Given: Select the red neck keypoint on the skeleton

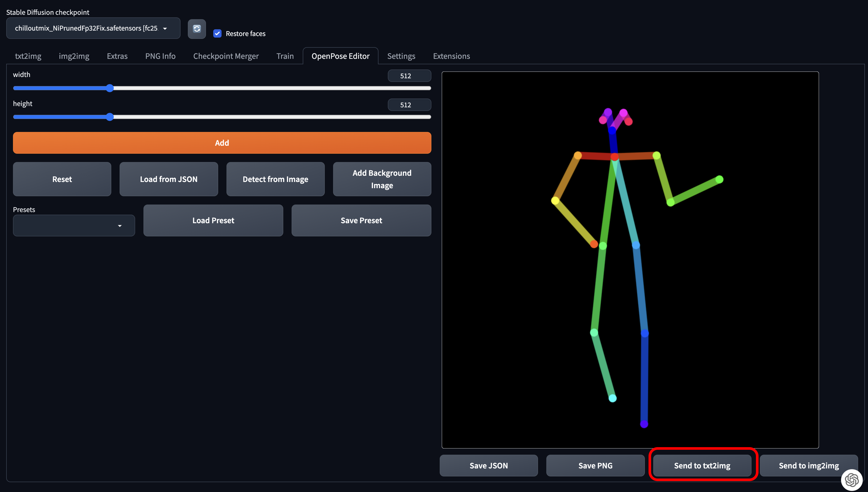Looking at the screenshot, I should pyautogui.click(x=615, y=157).
